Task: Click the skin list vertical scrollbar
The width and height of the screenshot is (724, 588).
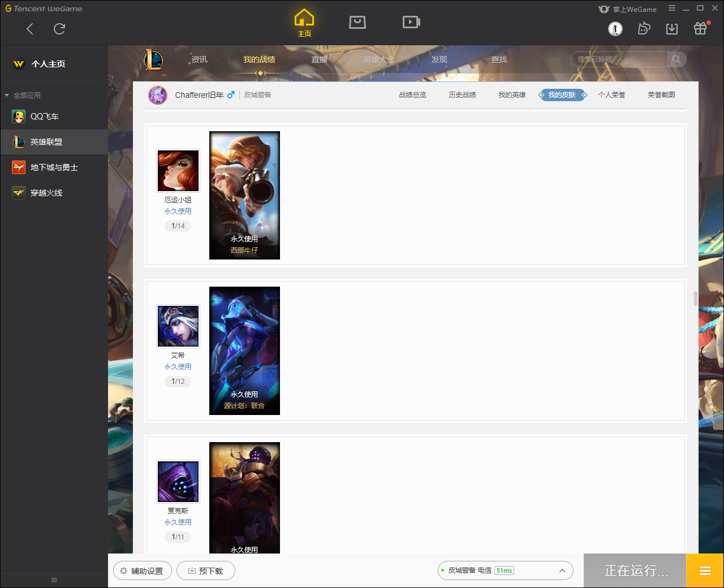Action: coord(696,298)
